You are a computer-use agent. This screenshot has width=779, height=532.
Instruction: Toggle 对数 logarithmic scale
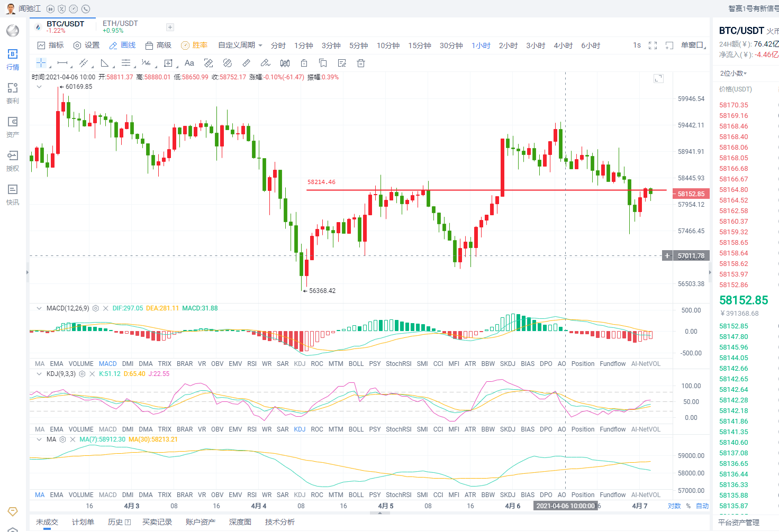674,506
